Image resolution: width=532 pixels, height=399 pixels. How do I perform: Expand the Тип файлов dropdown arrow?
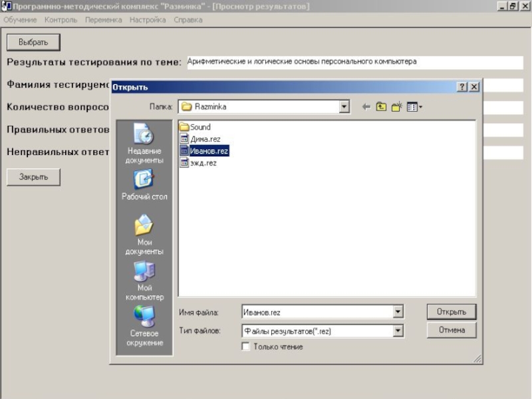point(398,331)
